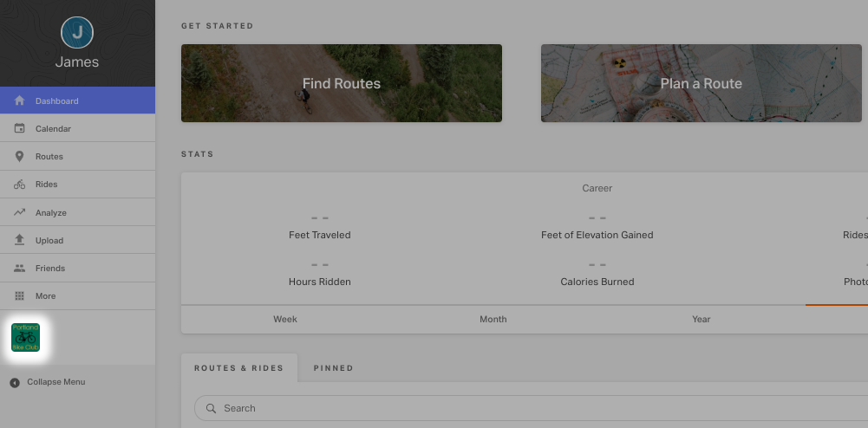868x428 pixels.
Task: Open Rides using the bicycle icon
Action: coord(19,185)
